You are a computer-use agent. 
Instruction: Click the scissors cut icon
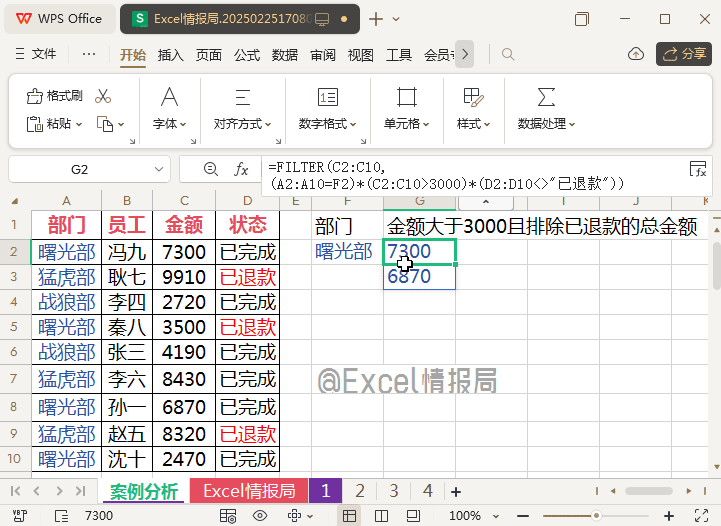[102, 96]
